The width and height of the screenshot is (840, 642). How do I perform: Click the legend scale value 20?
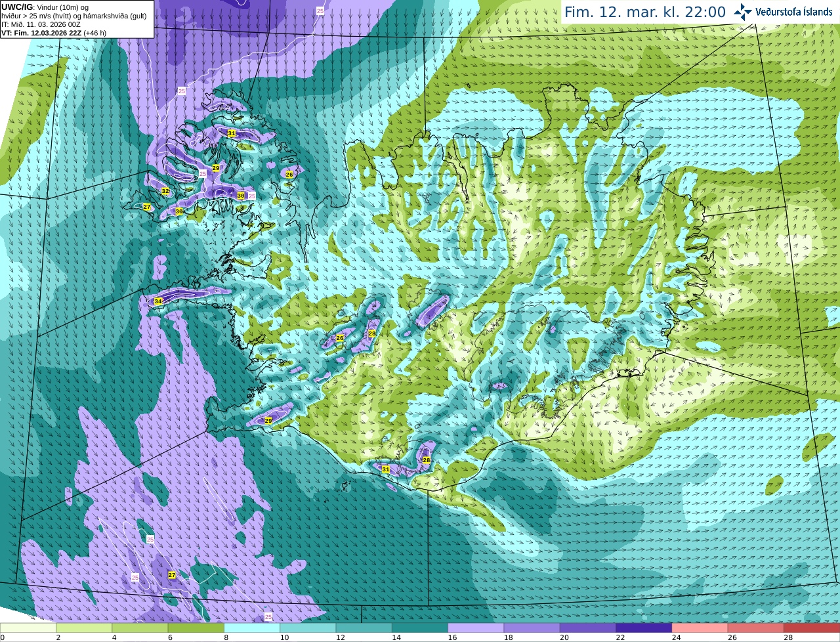(564, 637)
